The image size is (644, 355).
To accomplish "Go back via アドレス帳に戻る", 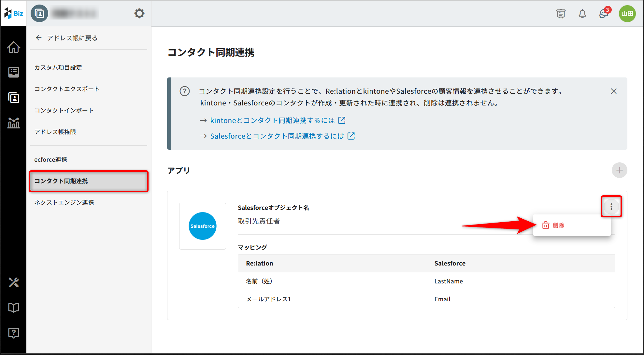I will pyautogui.click(x=67, y=38).
